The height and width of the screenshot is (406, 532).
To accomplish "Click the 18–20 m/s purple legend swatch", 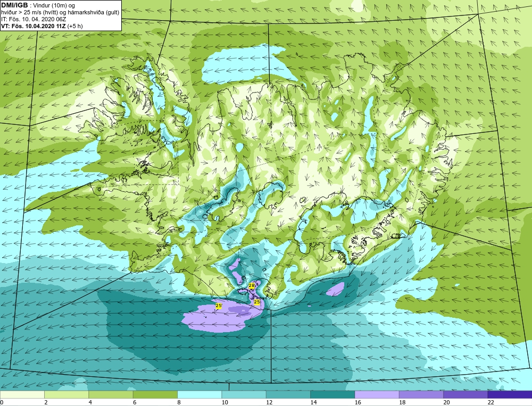I will point(421,394).
